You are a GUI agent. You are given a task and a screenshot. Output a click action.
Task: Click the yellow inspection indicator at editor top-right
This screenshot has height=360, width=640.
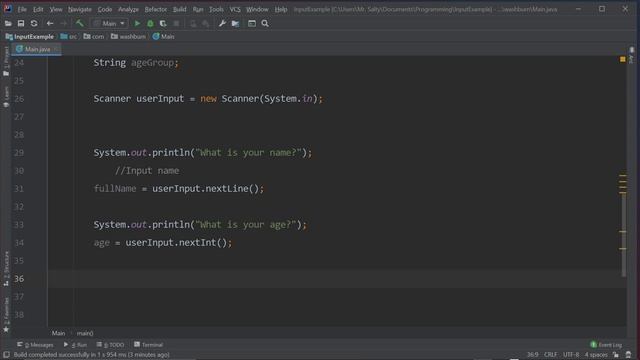click(622, 60)
